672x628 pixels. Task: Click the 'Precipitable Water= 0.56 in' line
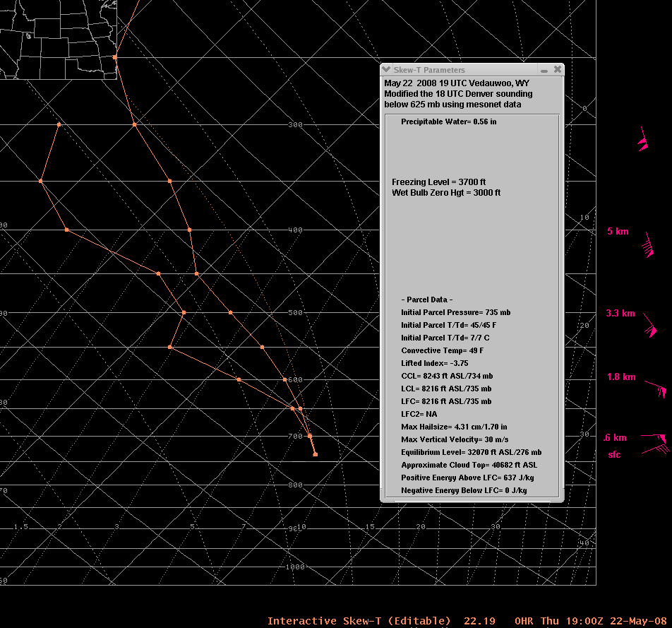click(449, 122)
